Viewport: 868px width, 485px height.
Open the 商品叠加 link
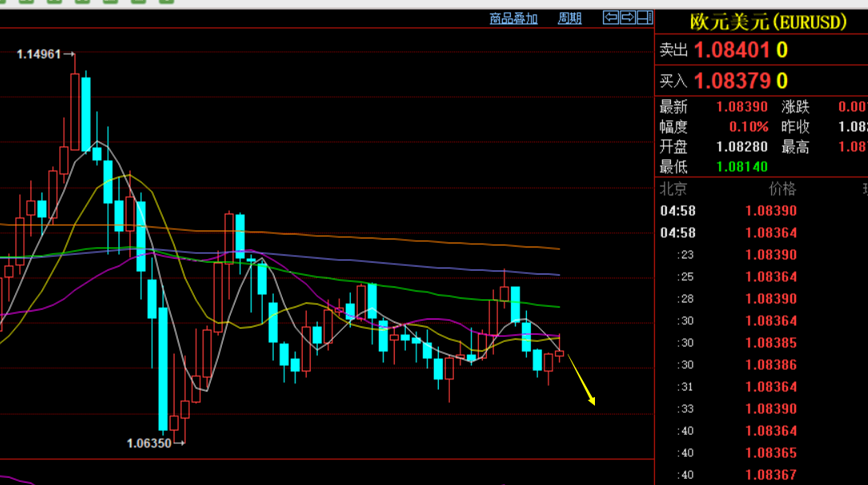point(513,18)
